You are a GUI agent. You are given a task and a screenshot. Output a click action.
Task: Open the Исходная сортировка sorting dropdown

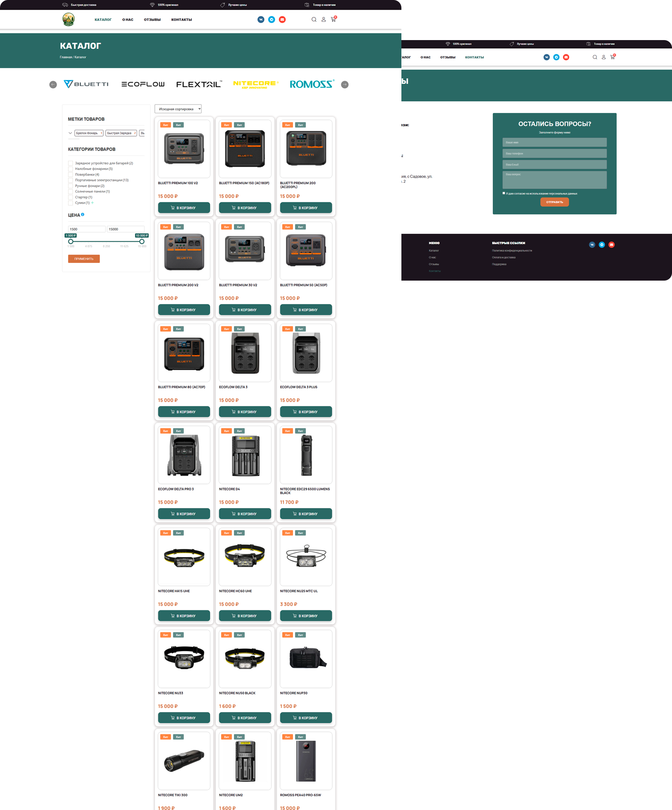(178, 109)
